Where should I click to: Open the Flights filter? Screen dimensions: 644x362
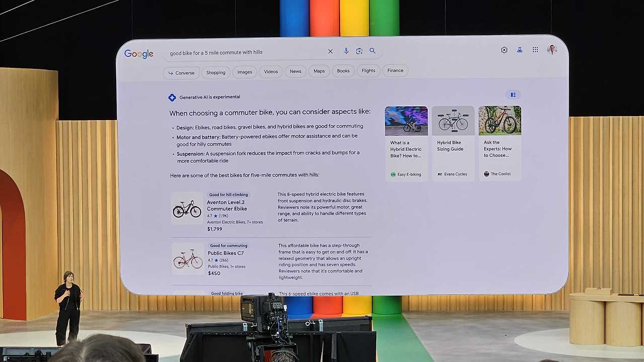click(x=368, y=70)
